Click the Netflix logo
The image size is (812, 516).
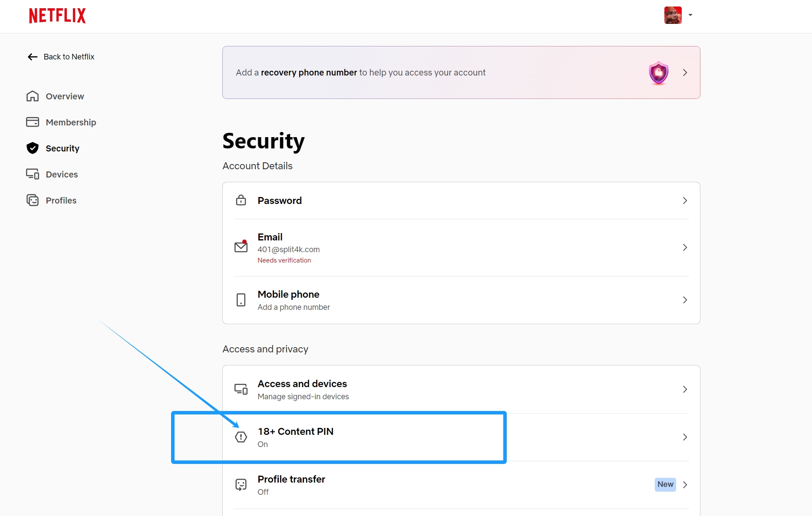pyautogui.click(x=57, y=16)
